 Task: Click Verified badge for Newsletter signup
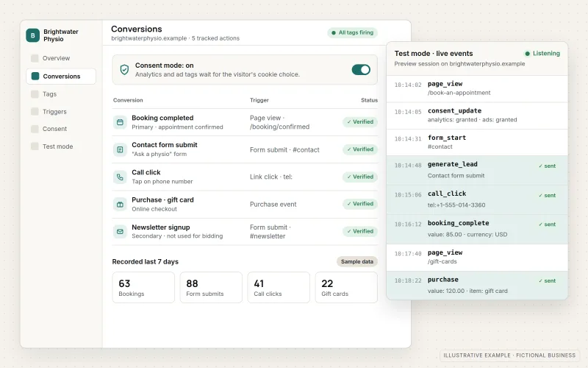pyautogui.click(x=360, y=231)
